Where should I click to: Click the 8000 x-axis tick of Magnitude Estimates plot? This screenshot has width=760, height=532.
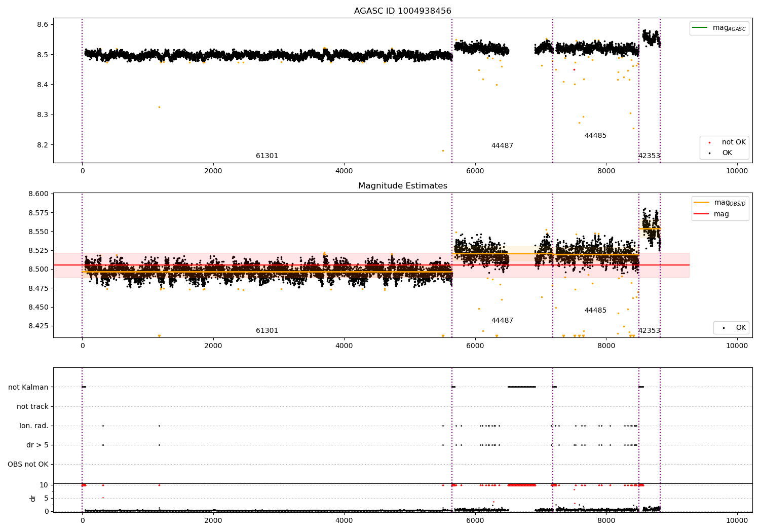(606, 346)
